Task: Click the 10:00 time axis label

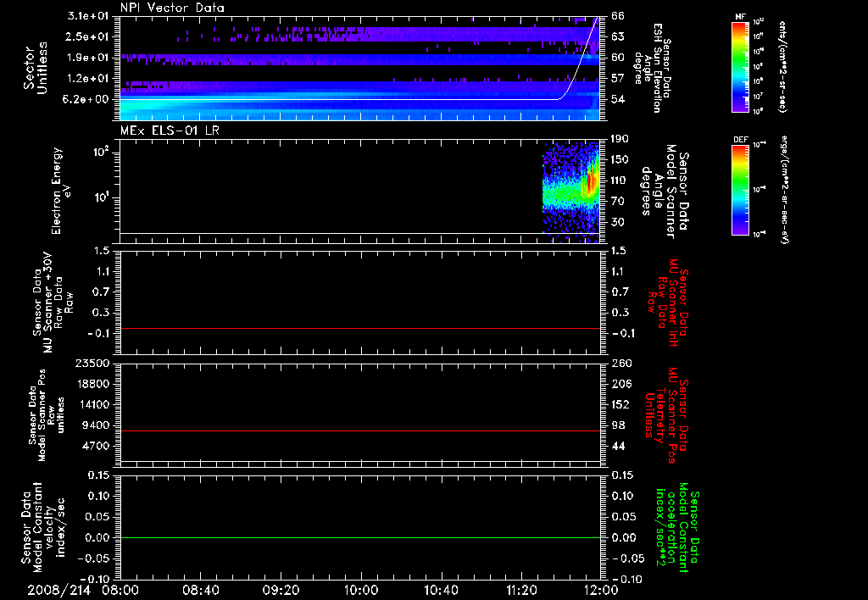Action: coord(361,589)
